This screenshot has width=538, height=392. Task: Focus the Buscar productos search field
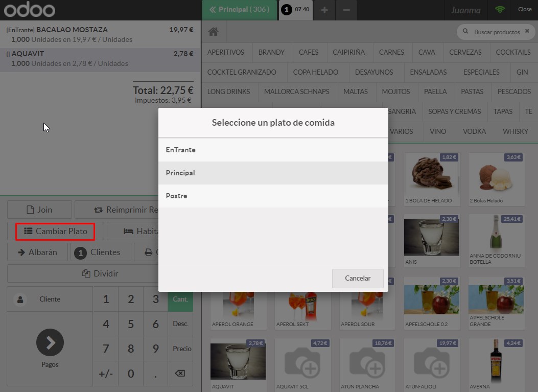point(497,32)
